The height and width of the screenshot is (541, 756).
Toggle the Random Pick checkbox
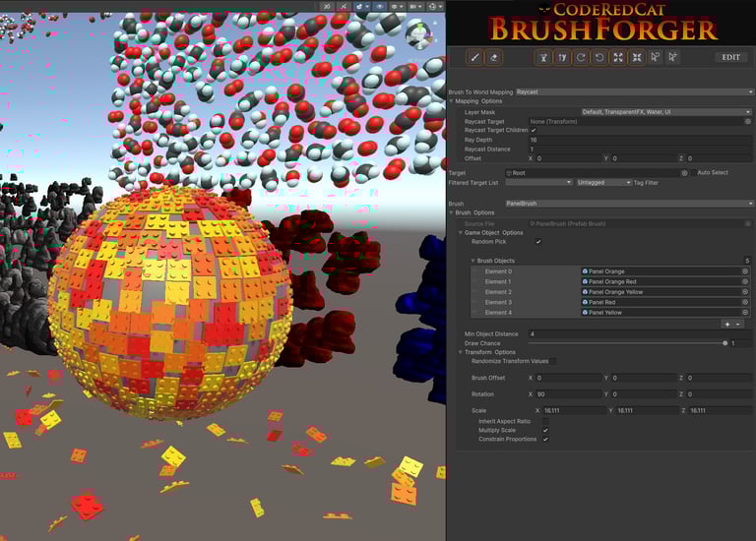(x=538, y=242)
